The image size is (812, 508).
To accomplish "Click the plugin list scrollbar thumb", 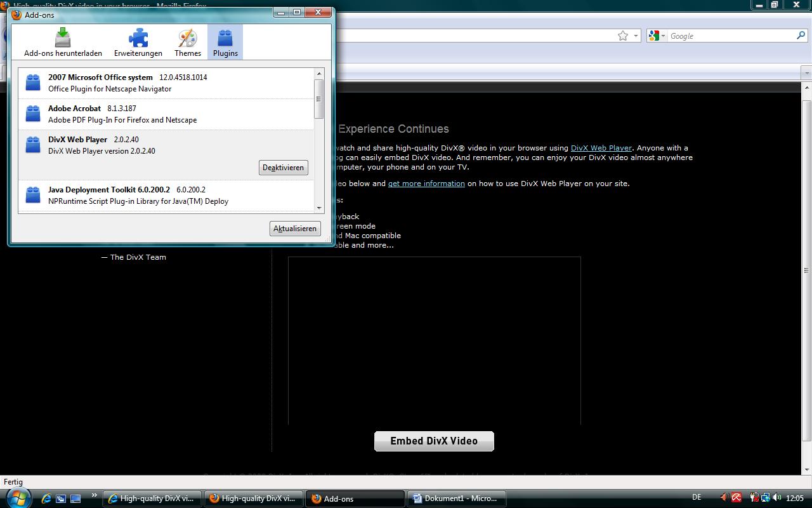I will pyautogui.click(x=319, y=99).
